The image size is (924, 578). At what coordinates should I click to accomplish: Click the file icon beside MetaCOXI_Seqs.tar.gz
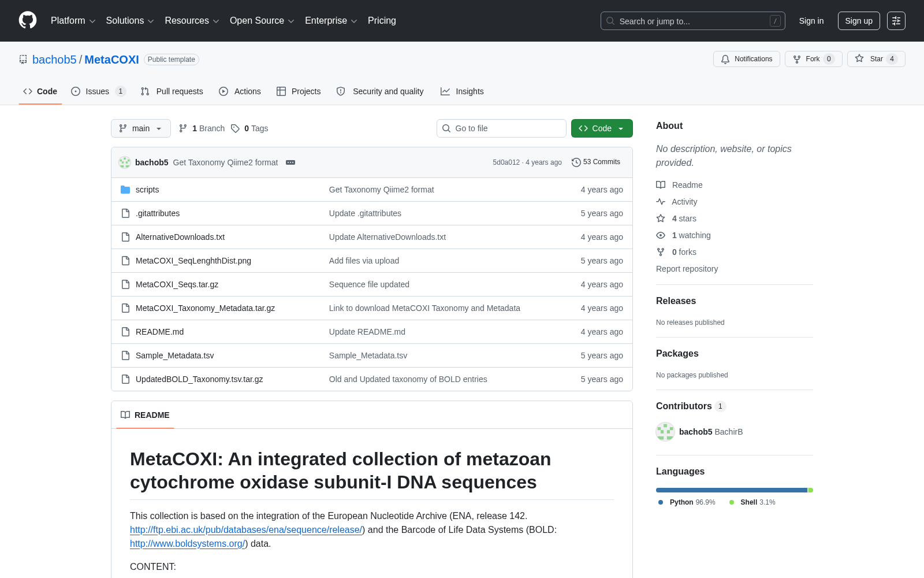(x=125, y=284)
